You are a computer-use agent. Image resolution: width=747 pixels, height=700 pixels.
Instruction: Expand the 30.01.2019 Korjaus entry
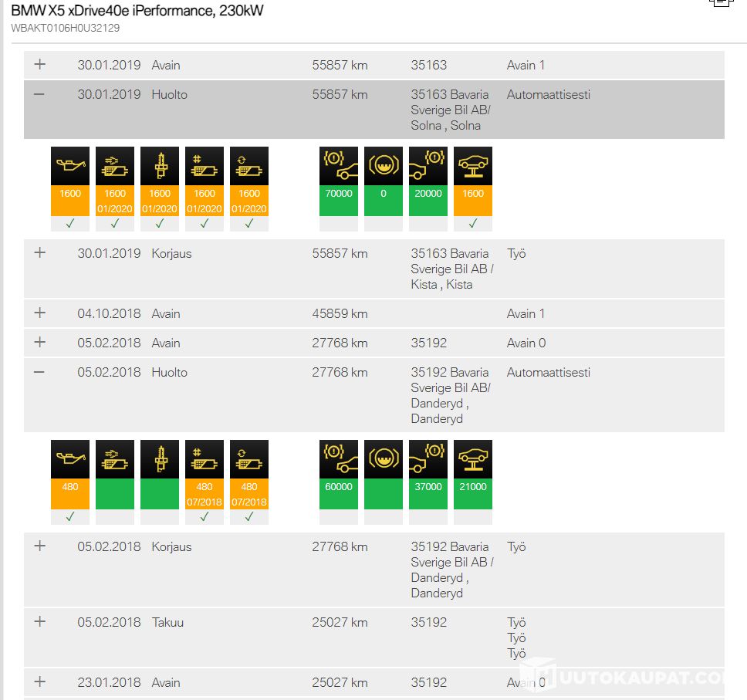[x=40, y=252]
